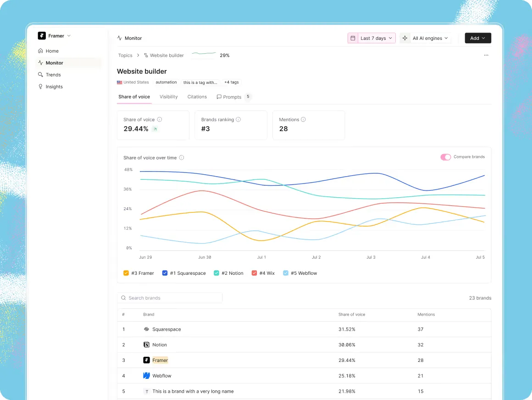Switch to the Prompts tab
Viewport: 532px width, 400px height.
pyautogui.click(x=233, y=97)
